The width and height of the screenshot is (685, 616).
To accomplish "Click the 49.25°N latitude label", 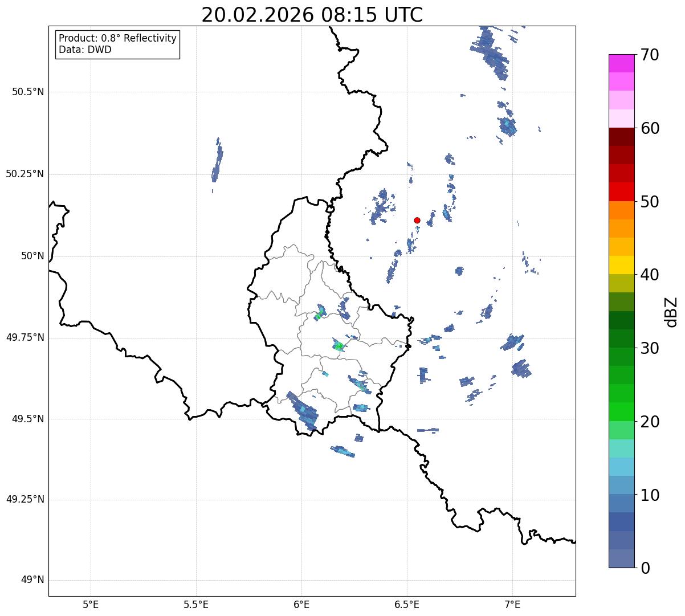I will (25, 499).
